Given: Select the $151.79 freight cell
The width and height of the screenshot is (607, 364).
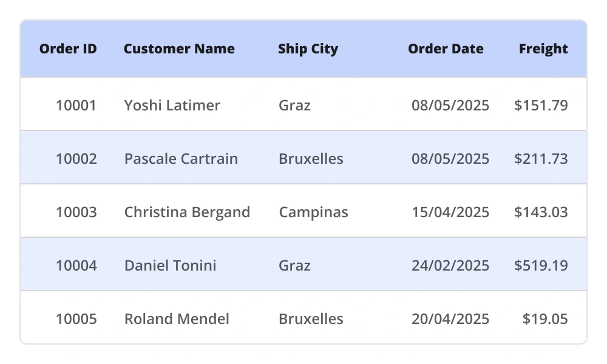Looking at the screenshot, I should click(541, 106).
